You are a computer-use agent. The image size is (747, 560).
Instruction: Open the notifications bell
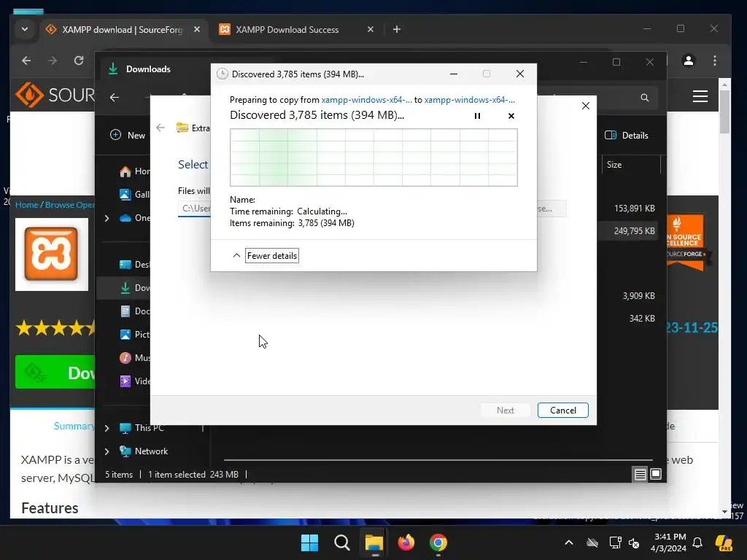(x=697, y=542)
